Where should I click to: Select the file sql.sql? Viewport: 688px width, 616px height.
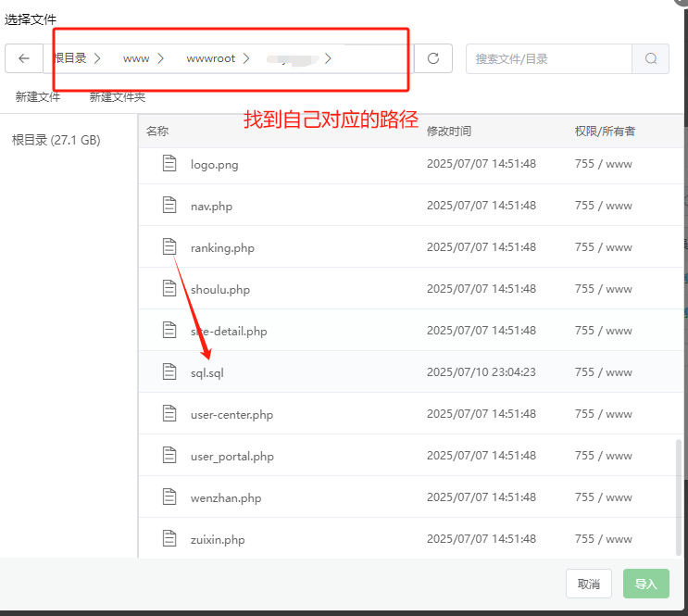207,372
